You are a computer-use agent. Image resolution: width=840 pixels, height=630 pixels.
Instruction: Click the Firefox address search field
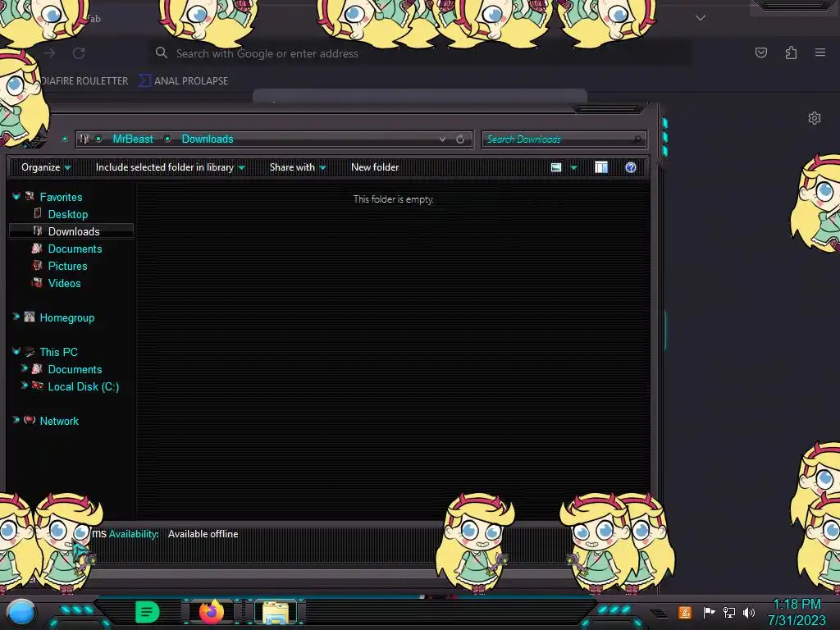point(421,53)
